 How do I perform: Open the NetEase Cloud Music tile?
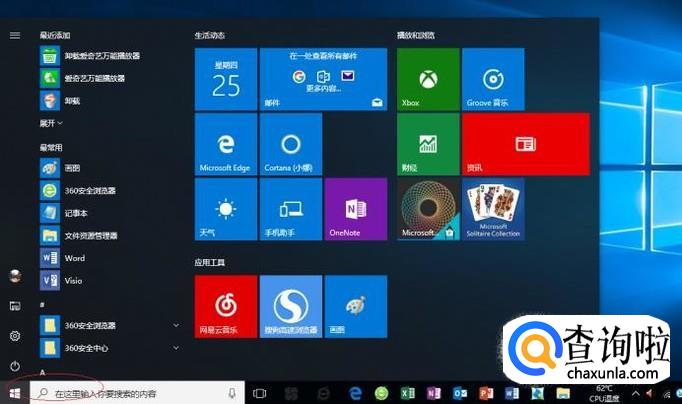point(225,307)
